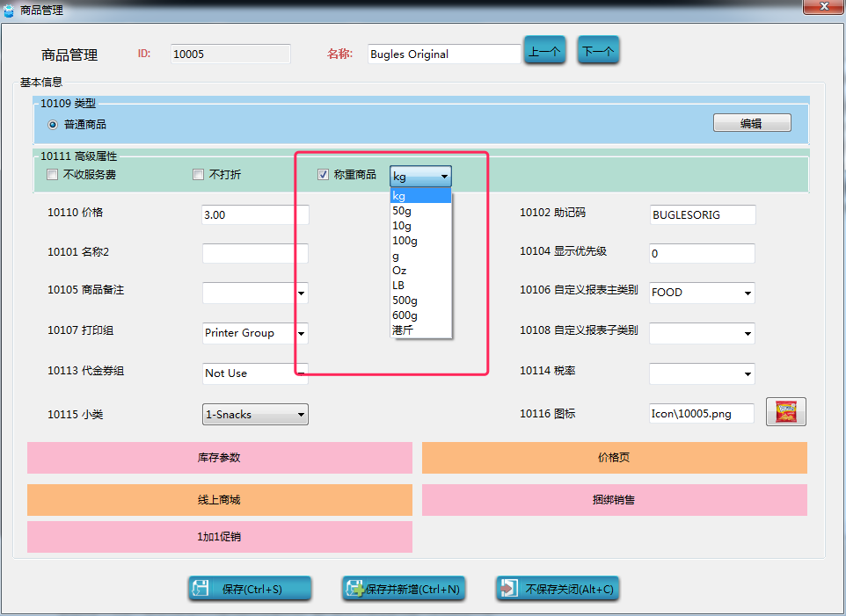Close the 商品管理 window

coord(824,6)
